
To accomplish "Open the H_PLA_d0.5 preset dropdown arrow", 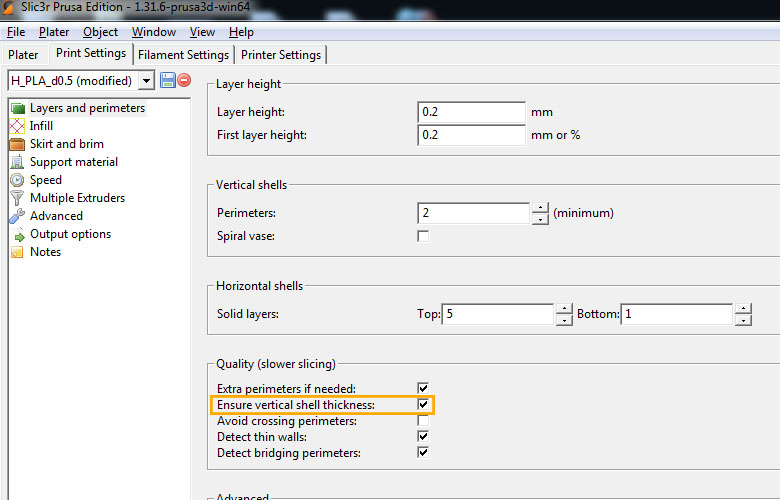I will pyautogui.click(x=146, y=81).
